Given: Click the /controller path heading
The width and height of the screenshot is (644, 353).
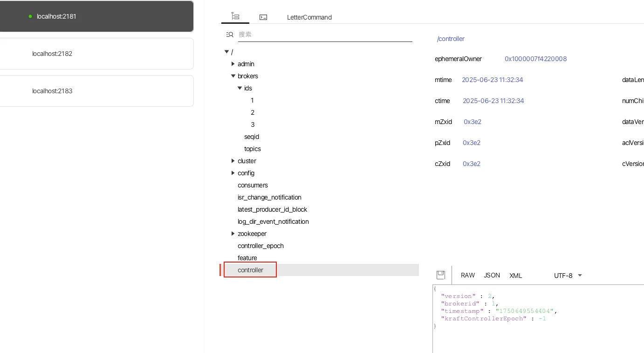Looking at the screenshot, I should pyautogui.click(x=451, y=39).
